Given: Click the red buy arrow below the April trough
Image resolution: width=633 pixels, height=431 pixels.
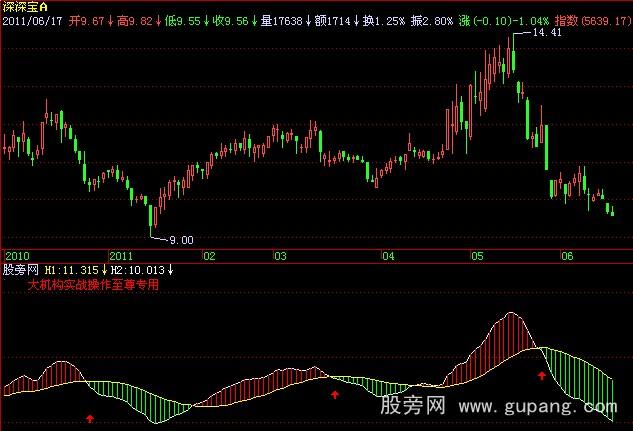Looking at the screenshot, I should click(335, 394).
